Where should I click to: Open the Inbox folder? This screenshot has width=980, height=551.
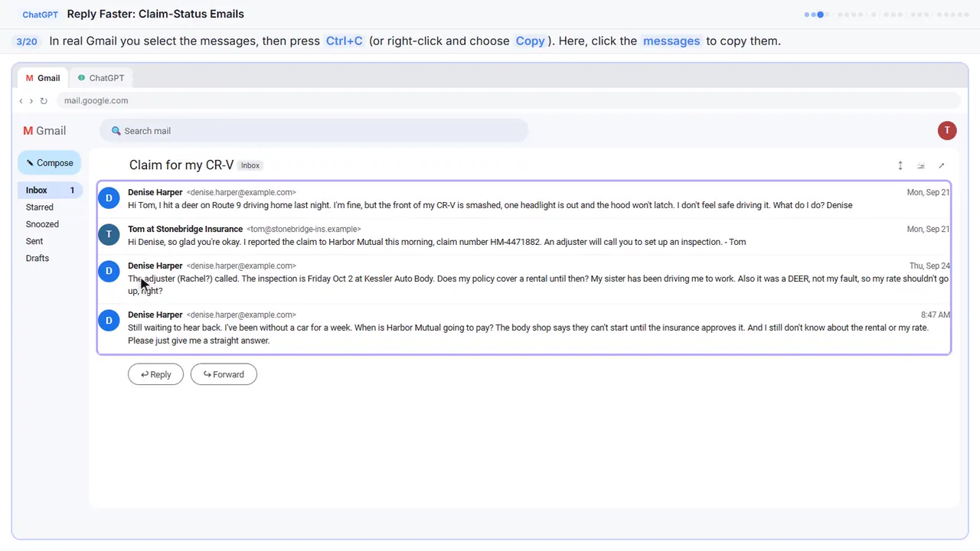pyautogui.click(x=50, y=190)
